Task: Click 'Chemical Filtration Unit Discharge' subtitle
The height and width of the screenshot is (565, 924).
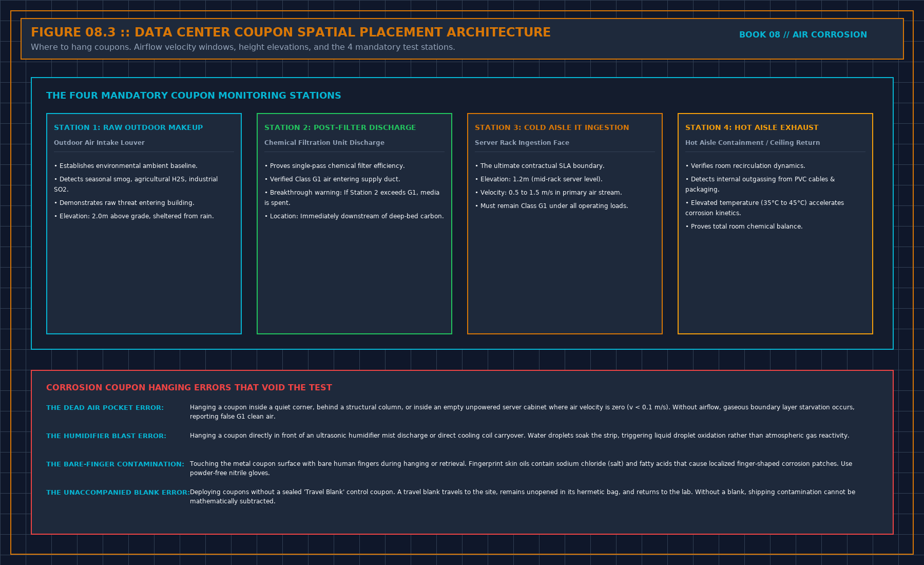Action: [x=324, y=143]
